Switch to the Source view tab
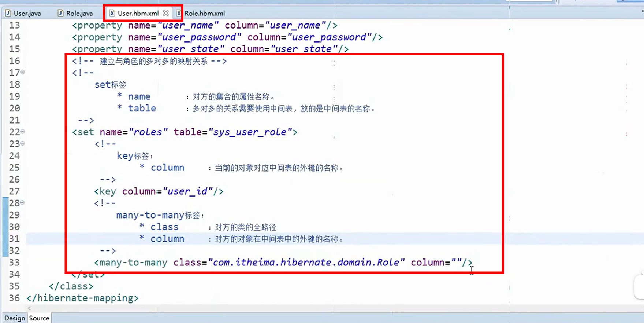Viewport: 644px width, 323px height. click(x=39, y=318)
